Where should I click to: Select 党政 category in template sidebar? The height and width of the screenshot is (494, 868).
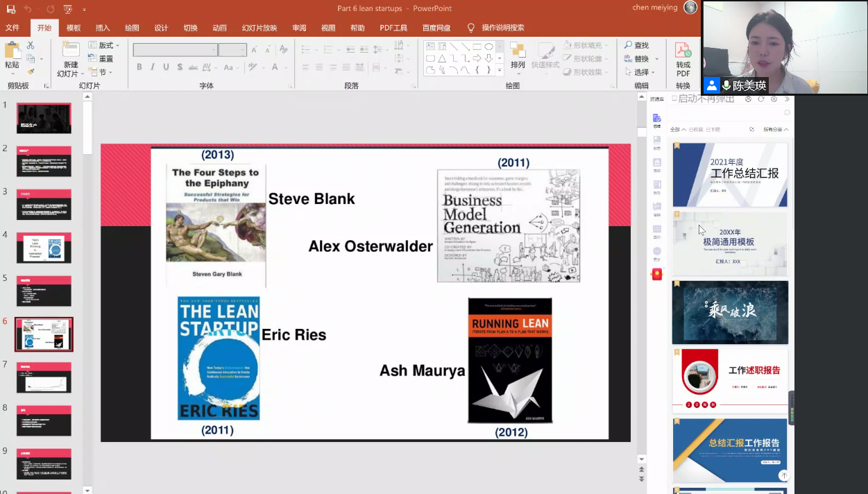[657, 164]
